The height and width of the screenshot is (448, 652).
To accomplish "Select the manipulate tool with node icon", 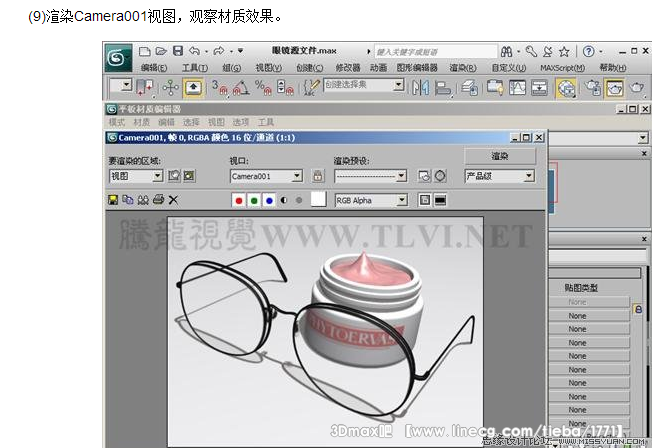I will pos(170,88).
